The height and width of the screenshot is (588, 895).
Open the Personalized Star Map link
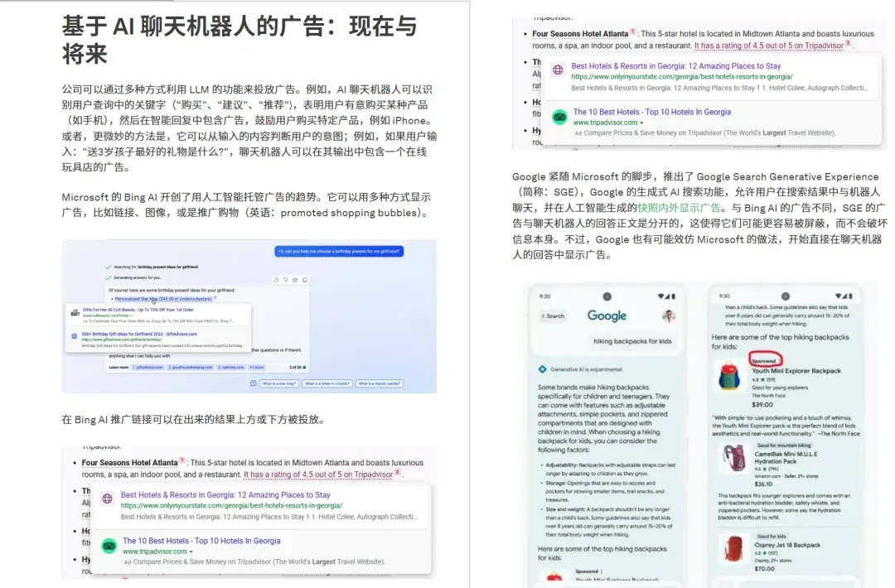click(x=163, y=298)
